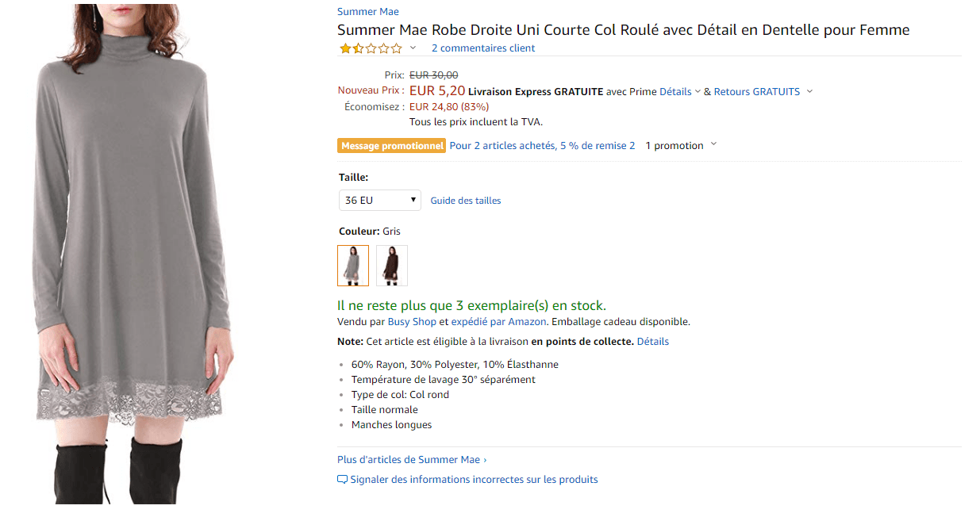Open the 2 commentaires client link
This screenshot has width=980, height=517.
click(483, 48)
